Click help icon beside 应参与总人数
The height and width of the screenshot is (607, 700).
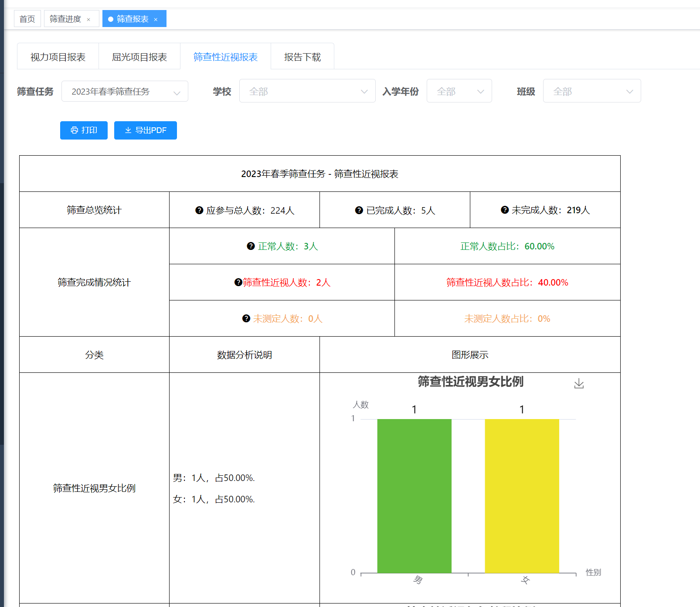199,210
